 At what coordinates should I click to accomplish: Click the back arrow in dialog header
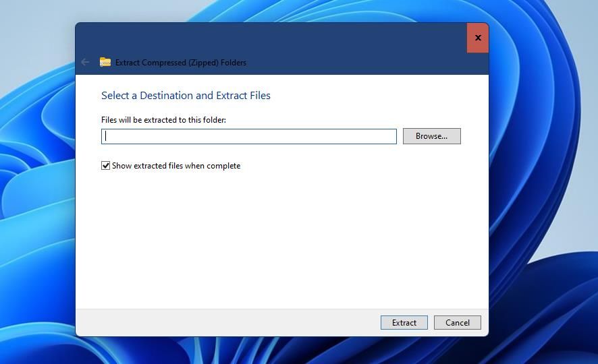click(x=85, y=62)
